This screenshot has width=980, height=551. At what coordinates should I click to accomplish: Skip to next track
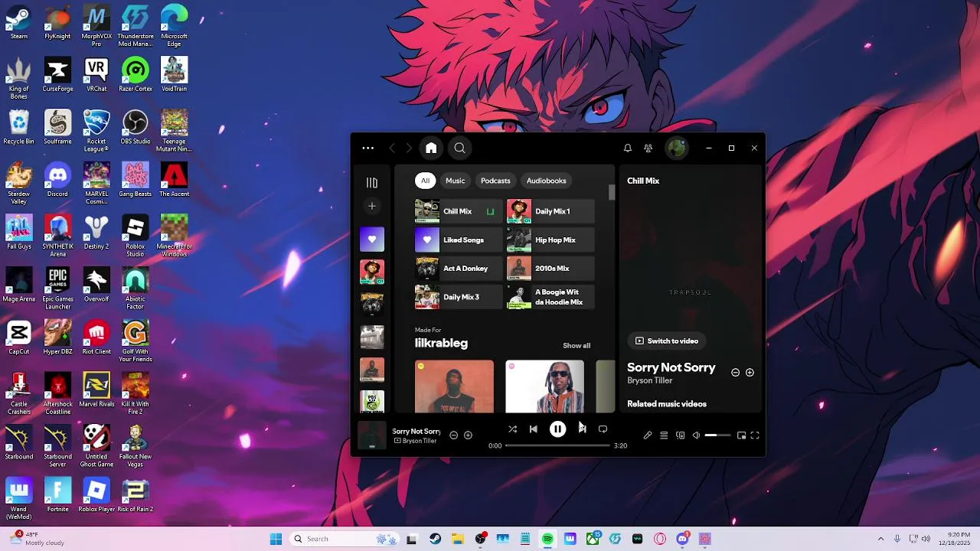coord(582,429)
